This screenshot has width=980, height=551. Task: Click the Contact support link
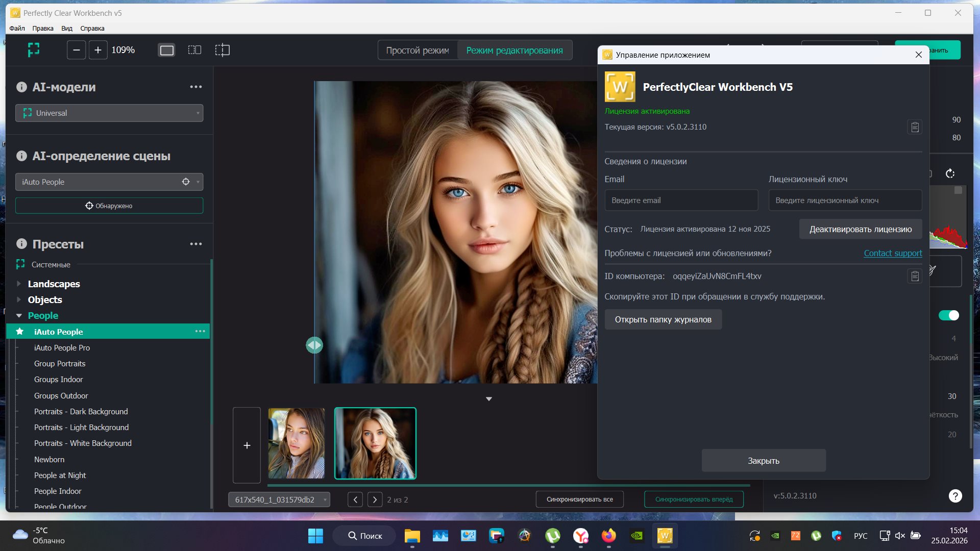coord(893,253)
